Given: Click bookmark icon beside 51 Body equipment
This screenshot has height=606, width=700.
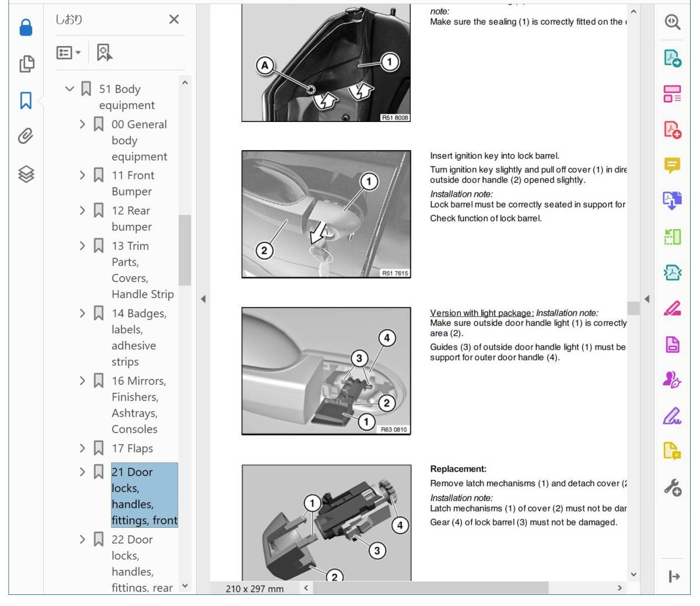Looking at the screenshot, I should coord(86,89).
